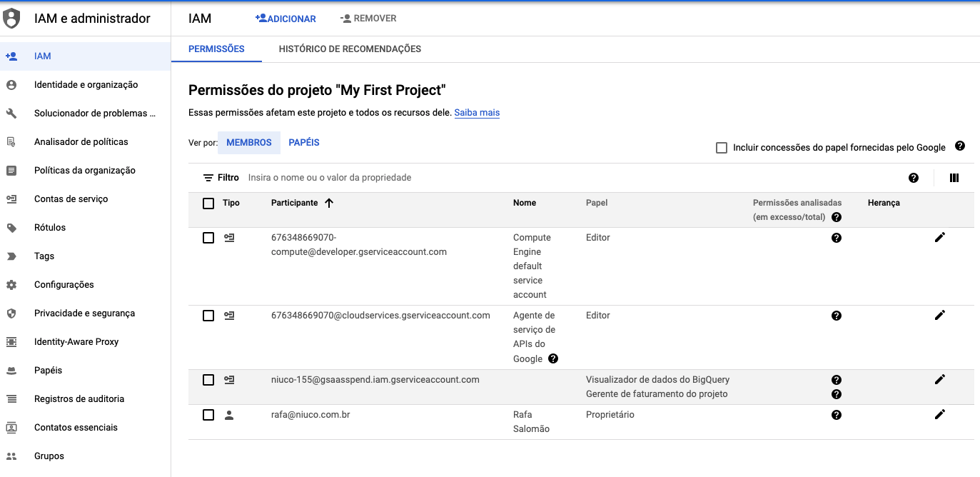The width and height of the screenshot is (980, 477).
Task: Open Políticas da organização menu item
Action: tap(86, 171)
